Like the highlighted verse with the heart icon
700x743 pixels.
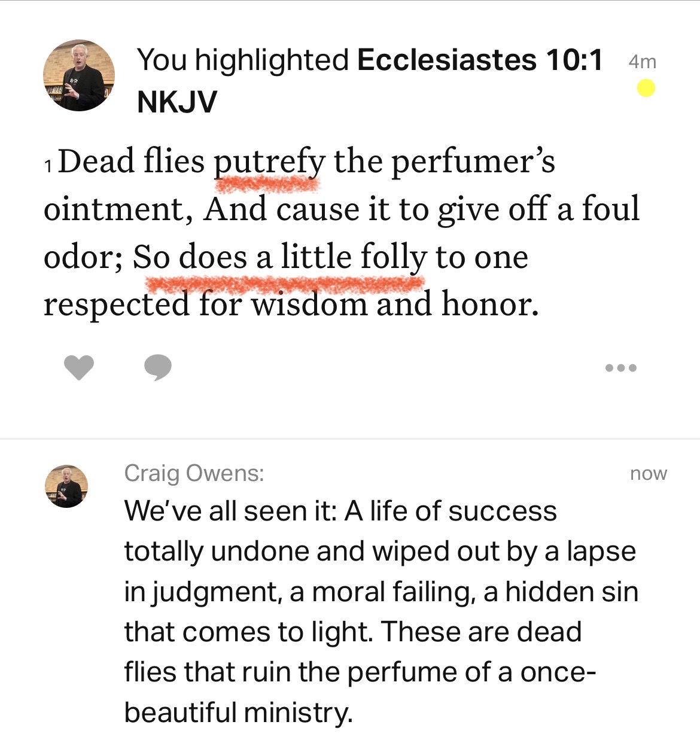(79, 367)
